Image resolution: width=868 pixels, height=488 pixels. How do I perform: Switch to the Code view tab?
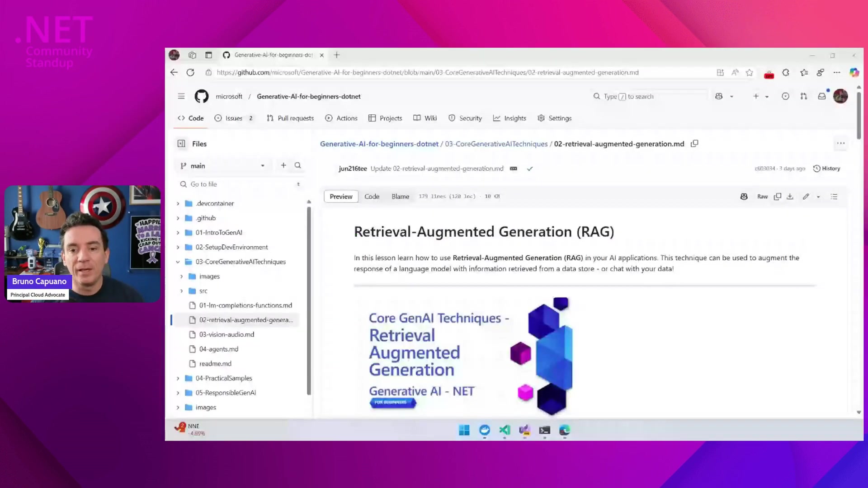[372, 197]
